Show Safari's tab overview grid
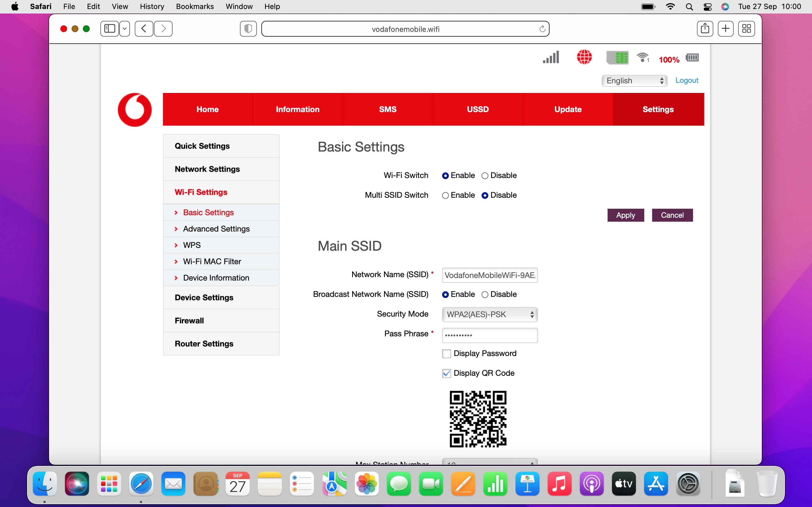 (x=746, y=29)
